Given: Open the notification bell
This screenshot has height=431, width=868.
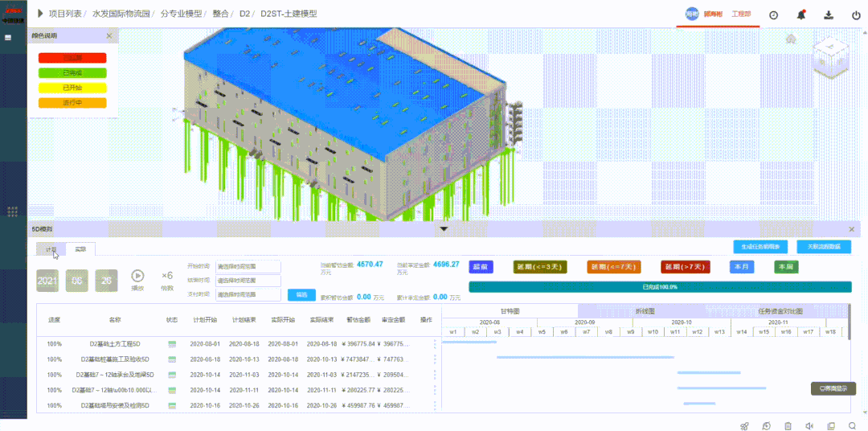Looking at the screenshot, I should coord(800,15).
